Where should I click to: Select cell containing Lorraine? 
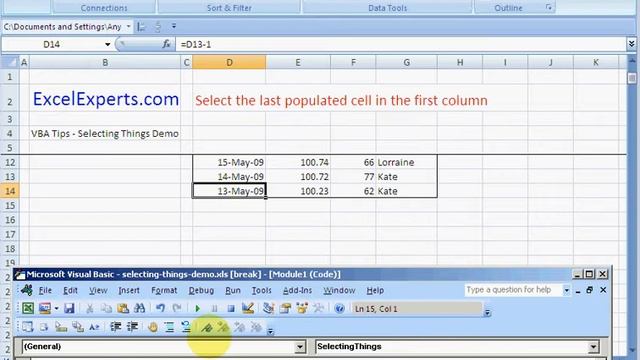tap(407, 162)
